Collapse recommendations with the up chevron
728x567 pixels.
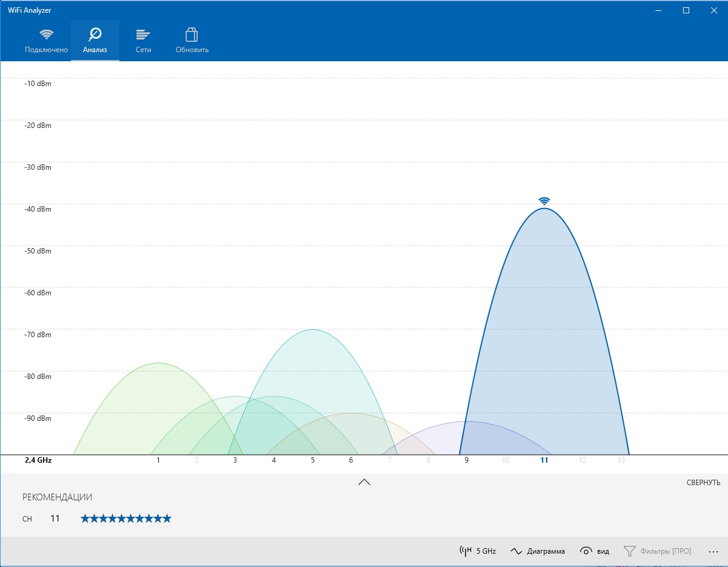[x=364, y=482]
